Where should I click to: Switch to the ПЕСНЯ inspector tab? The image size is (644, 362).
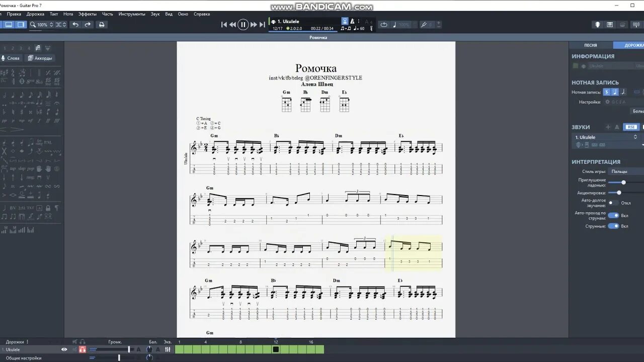[591, 45]
